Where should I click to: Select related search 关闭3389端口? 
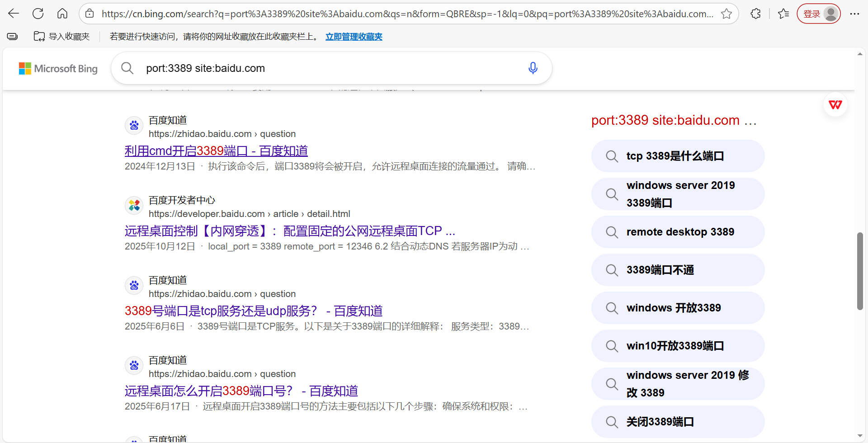(678, 422)
